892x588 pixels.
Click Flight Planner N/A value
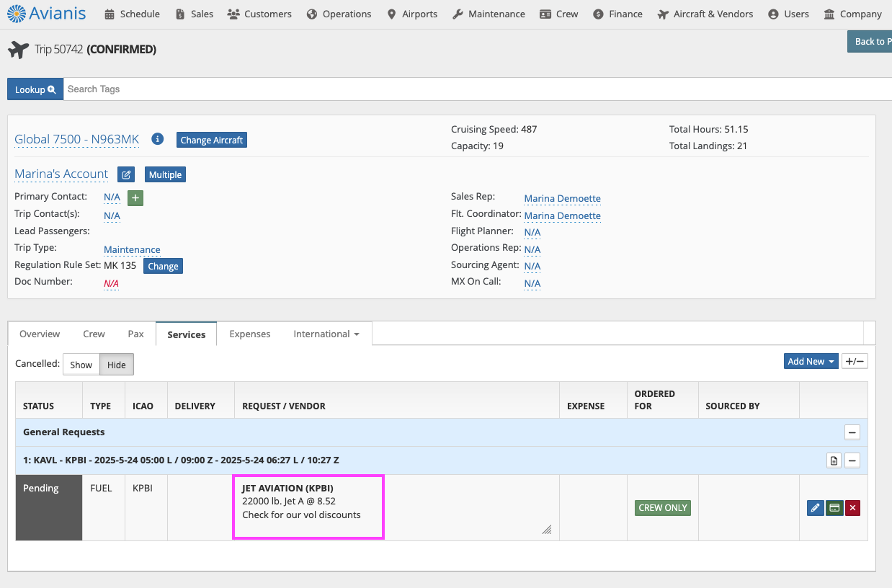click(532, 232)
